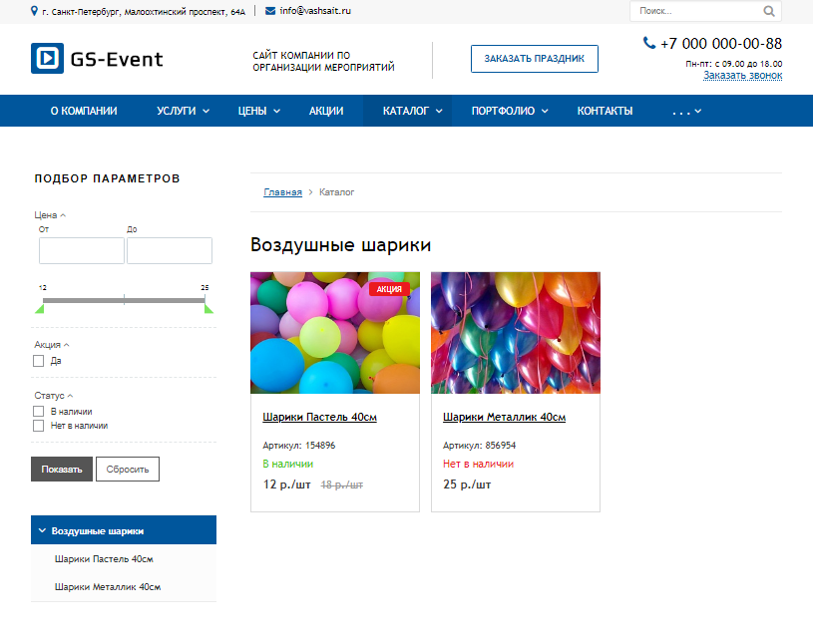Go to the Контакты page
The height and width of the screenshot is (644, 813).
point(605,112)
